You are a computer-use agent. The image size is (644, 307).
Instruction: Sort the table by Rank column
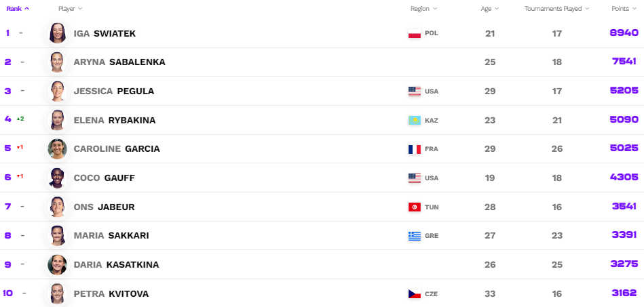18,9
